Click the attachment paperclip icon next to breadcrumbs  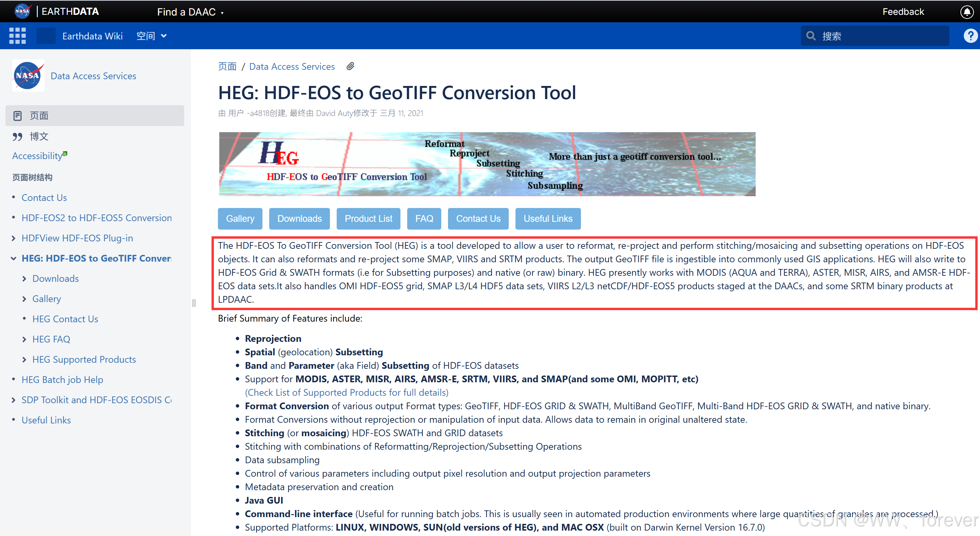pos(351,66)
